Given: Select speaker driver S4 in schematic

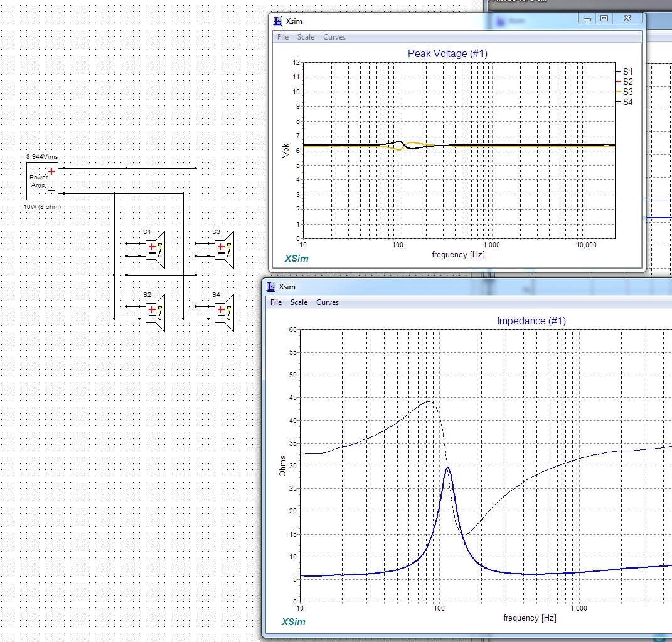Looking at the screenshot, I should click(224, 313).
